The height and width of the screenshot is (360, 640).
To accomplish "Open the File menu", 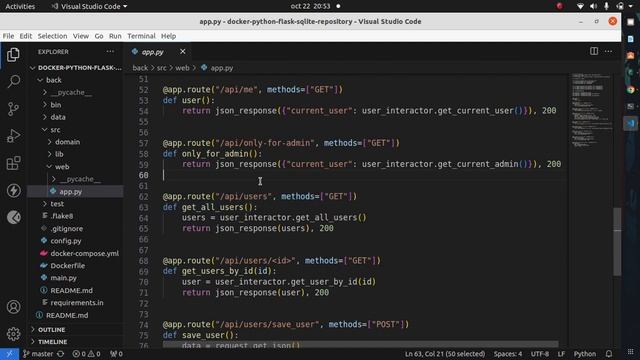I will coord(8,36).
